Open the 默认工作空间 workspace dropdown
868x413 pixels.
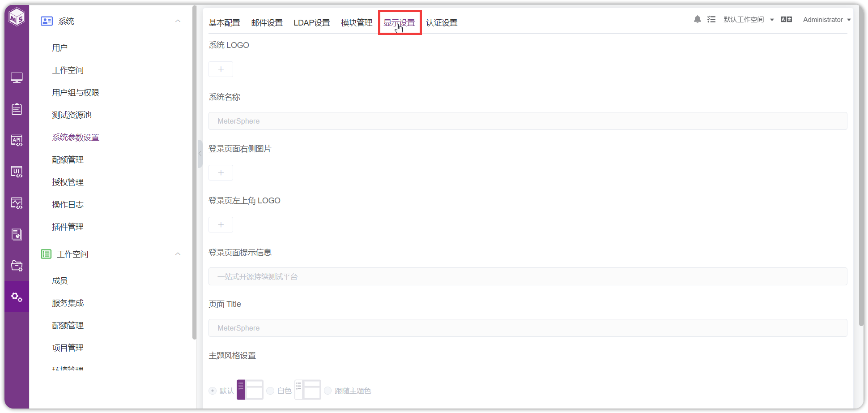point(749,20)
